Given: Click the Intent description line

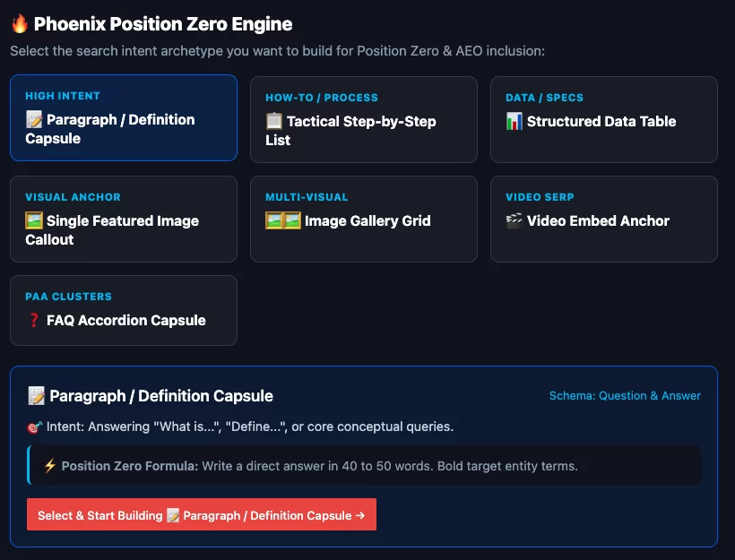Looking at the screenshot, I should (x=250, y=426).
